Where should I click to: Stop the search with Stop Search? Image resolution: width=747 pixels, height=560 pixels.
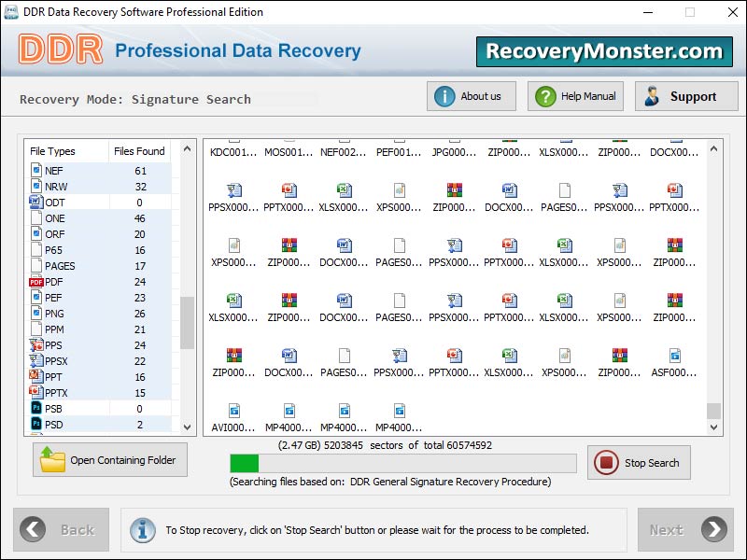pyautogui.click(x=639, y=462)
